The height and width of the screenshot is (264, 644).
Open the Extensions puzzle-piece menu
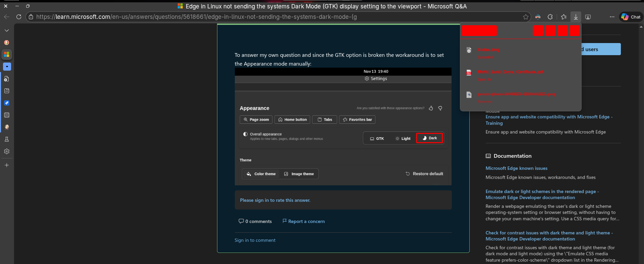[550, 17]
